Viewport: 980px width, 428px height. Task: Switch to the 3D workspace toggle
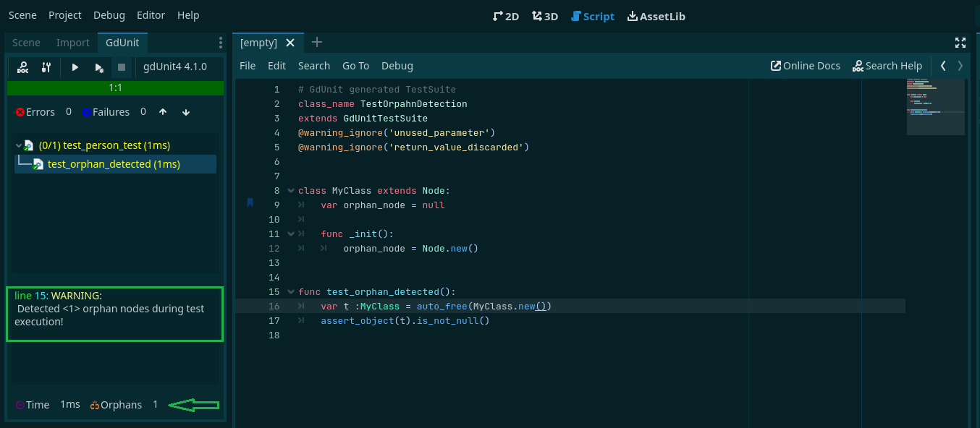click(544, 15)
